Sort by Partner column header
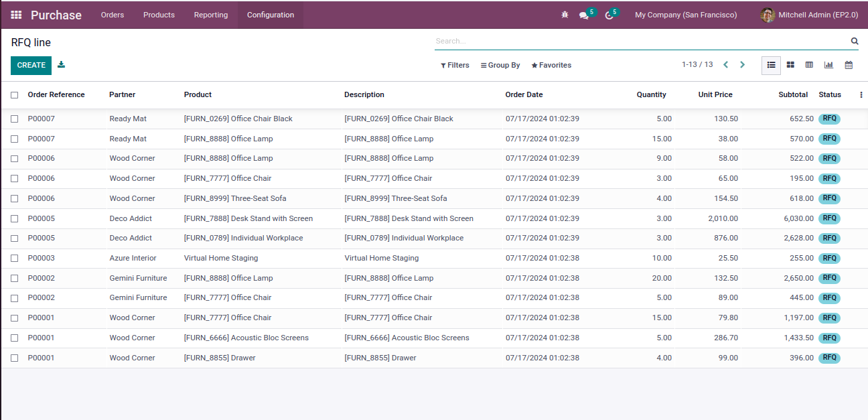This screenshot has height=420, width=868. 123,94
